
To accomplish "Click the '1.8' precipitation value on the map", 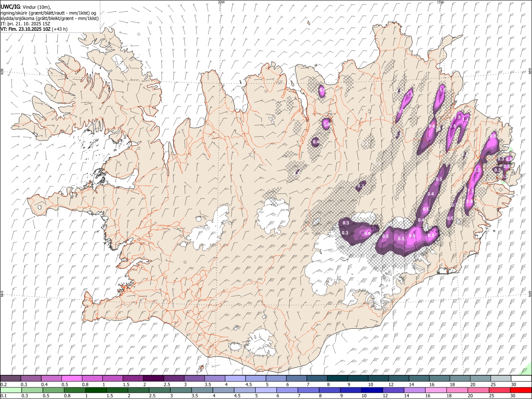I will pos(453,126).
